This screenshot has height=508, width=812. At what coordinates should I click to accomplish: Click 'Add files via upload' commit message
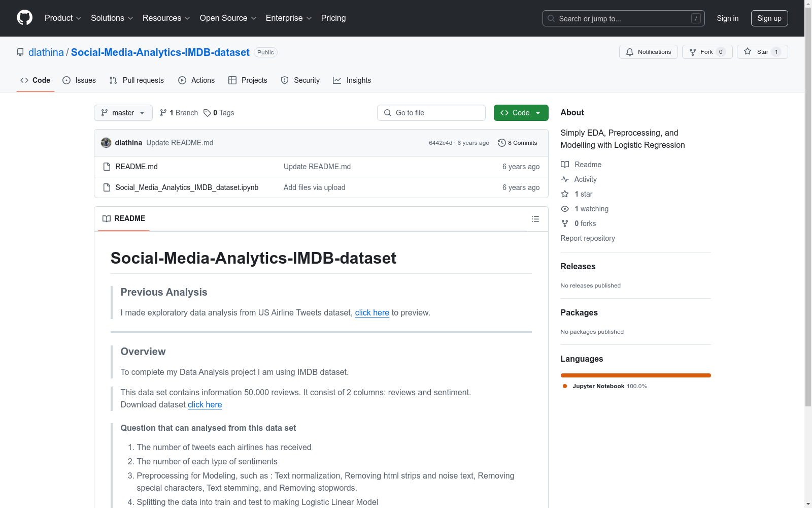pyautogui.click(x=315, y=187)
